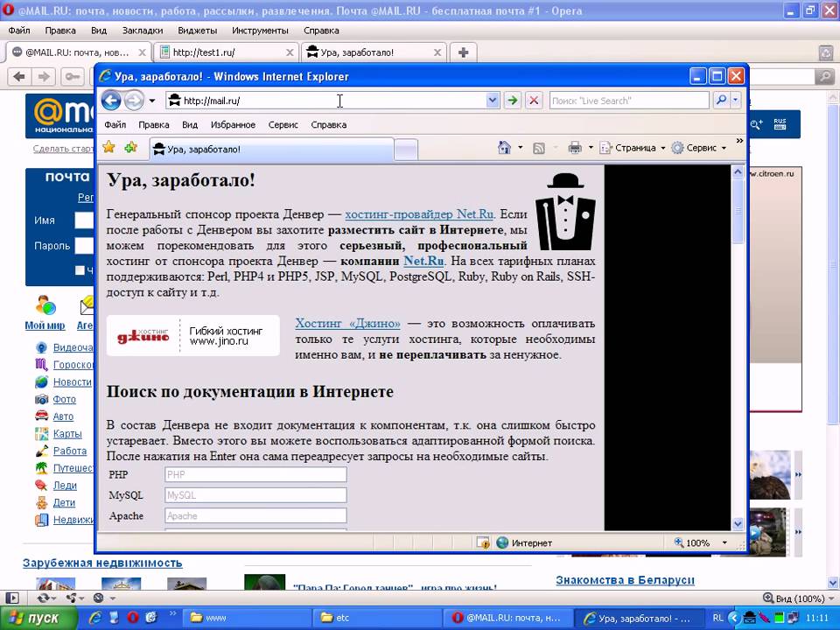Viewport: 840px width, 630px height.
Task: Focus the Live Search input box
Action: coord(629,100)
